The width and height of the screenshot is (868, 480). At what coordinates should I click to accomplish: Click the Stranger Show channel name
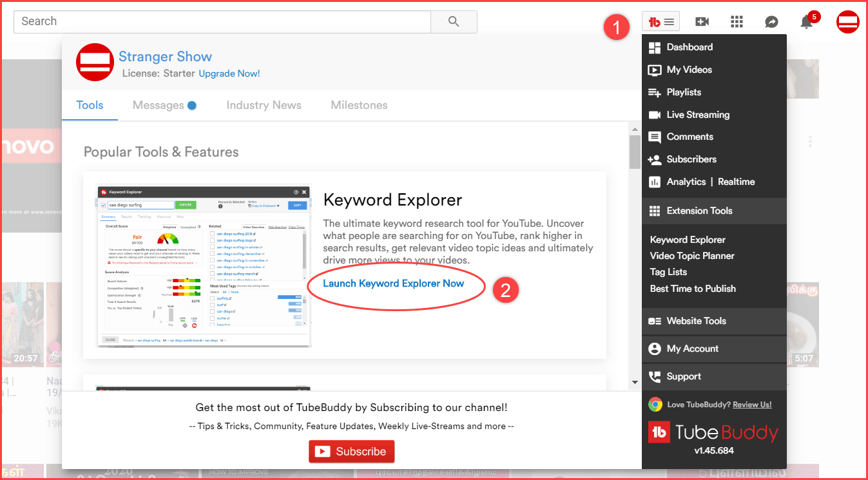coord(165,57)
